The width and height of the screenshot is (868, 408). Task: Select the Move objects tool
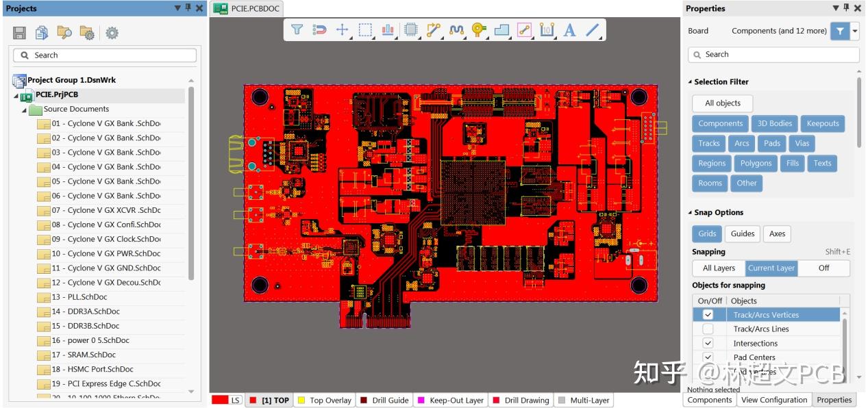point(343,29)
